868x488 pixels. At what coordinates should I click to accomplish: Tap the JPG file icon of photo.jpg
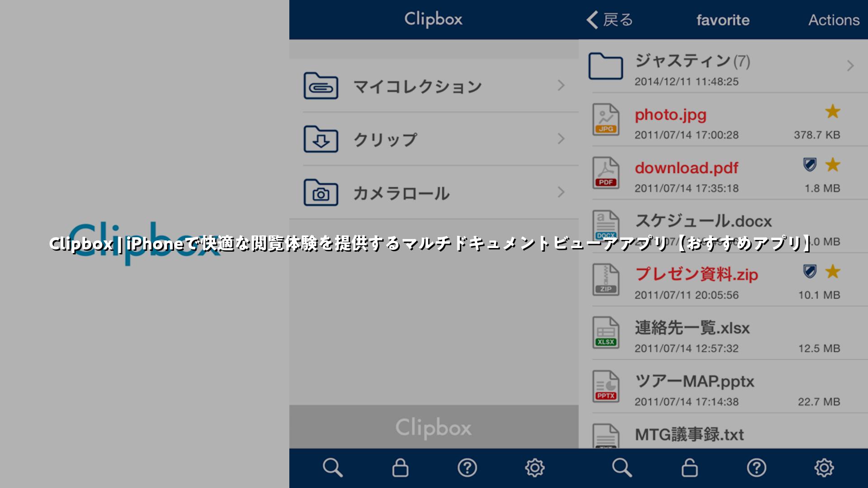pyautogui.click(x=606, y=120)
